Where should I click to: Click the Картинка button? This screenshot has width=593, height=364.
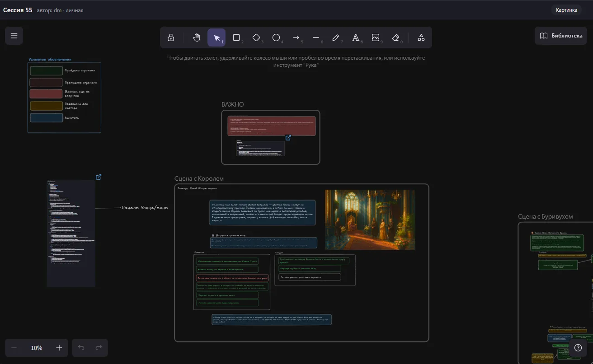566,10
